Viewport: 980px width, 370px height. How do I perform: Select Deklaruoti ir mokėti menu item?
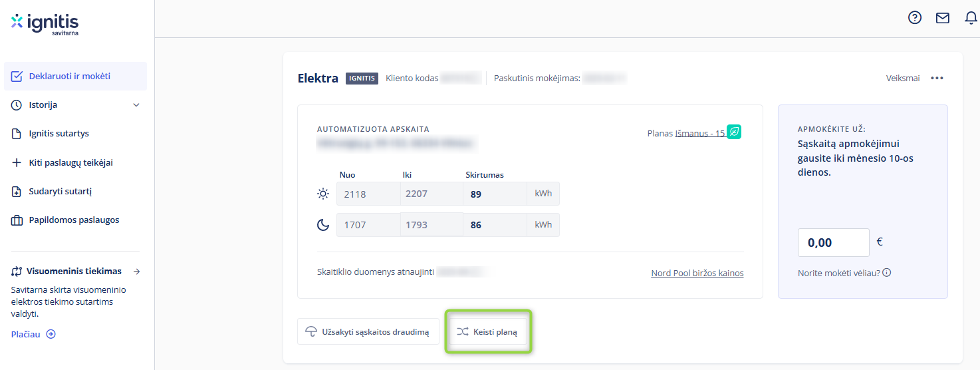click(x=70, y=77)
